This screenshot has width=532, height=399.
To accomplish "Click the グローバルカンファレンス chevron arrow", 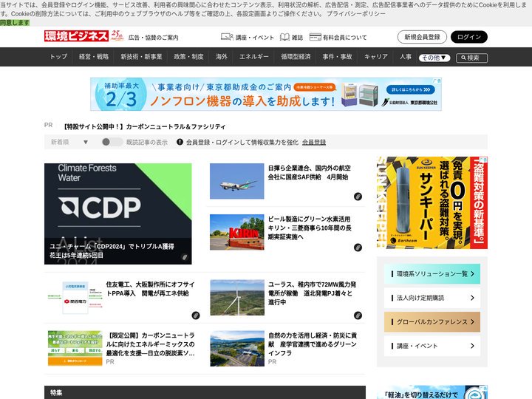I will click(x=473, y=321).
